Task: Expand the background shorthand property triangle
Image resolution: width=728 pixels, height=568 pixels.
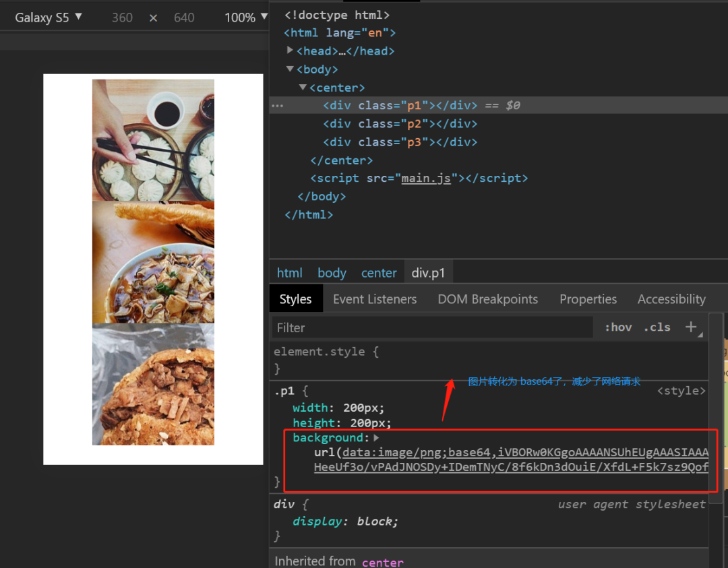Action: coord(376,437)
